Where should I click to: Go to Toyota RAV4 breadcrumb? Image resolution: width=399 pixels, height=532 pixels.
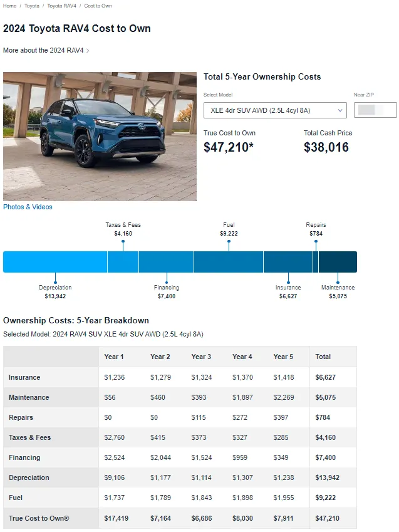[61, 6]
